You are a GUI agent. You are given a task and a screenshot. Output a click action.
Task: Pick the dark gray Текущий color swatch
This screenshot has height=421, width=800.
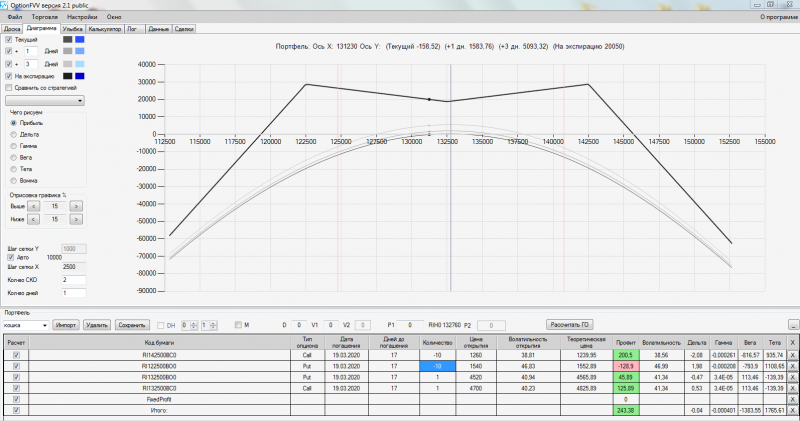click(x=67, y=39)
